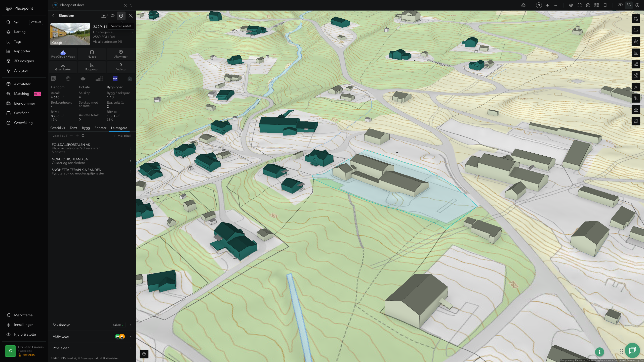This screenshot has width=644, height=362.
Task: Open the Brønnøysund source link
Action: (89, 358)
